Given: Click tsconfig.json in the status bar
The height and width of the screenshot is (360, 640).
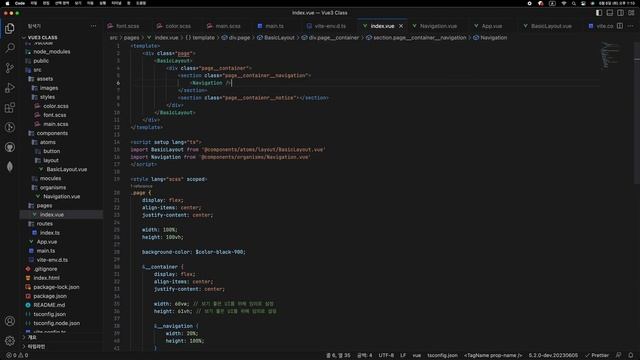Looking at the screenshot, I should tap(442, 355).
